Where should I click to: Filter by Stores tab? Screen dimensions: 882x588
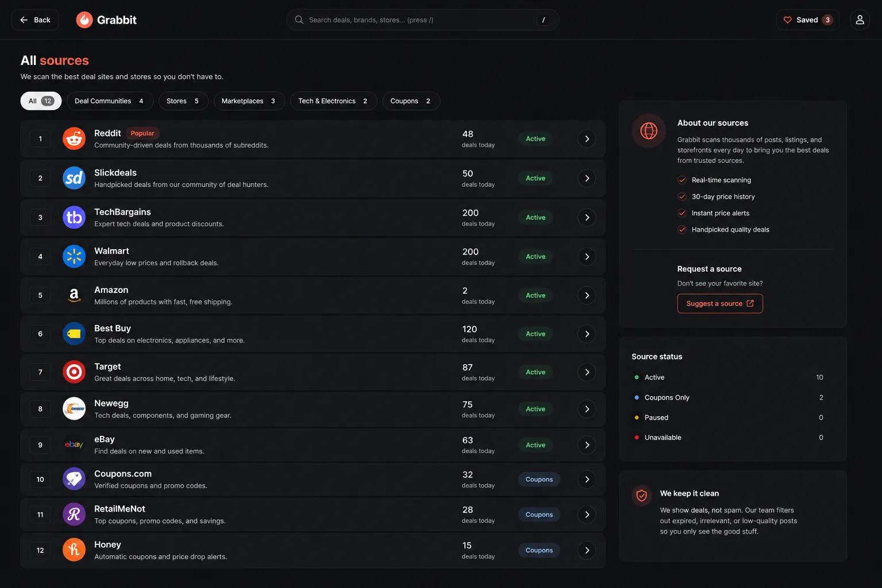tap(183, 101)
